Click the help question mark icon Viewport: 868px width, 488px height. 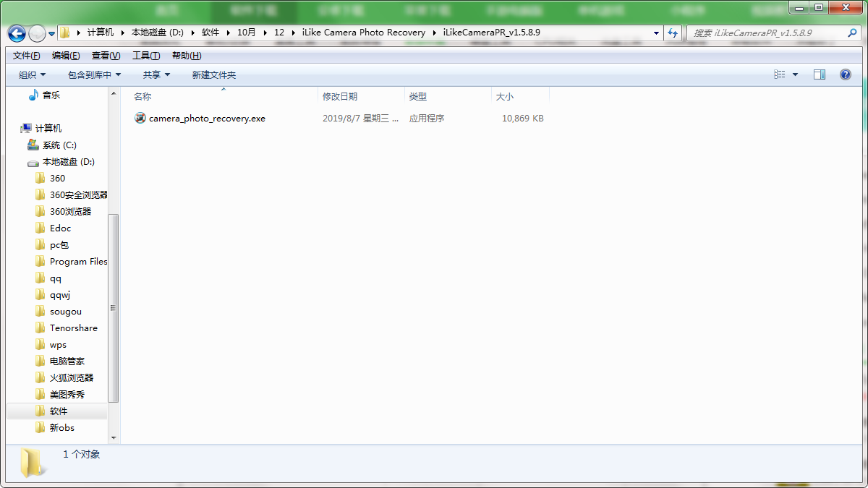(846, 74)
